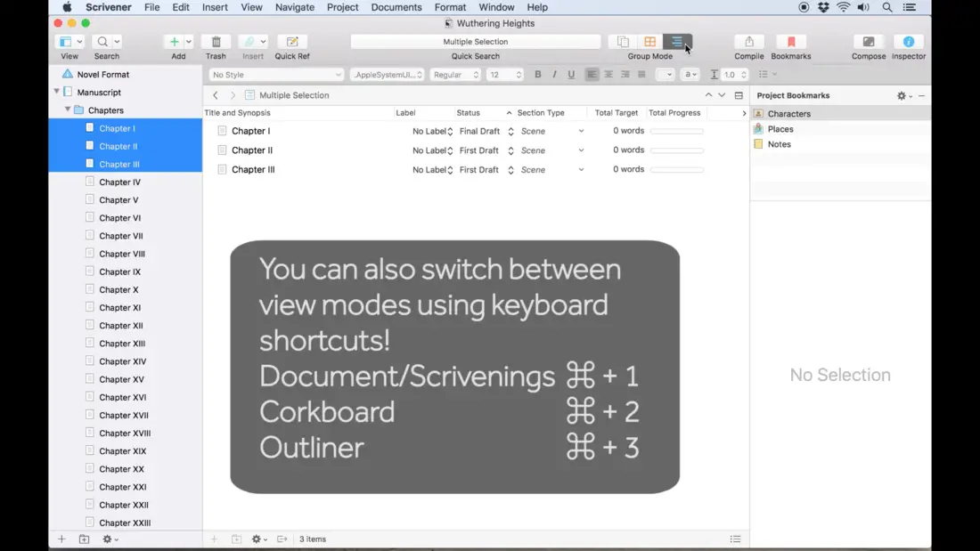Viewport: 980px width, 551px height.
Task: Align text right
Action: 625,75
